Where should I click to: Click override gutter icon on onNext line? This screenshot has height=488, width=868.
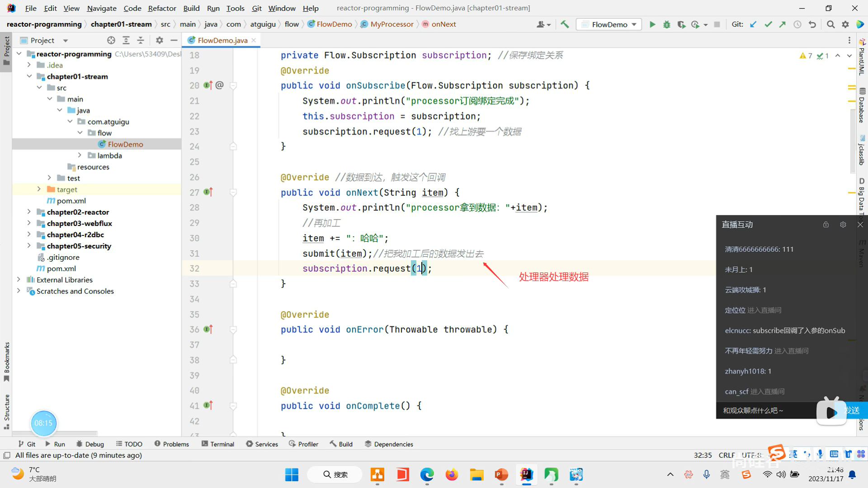208,192
